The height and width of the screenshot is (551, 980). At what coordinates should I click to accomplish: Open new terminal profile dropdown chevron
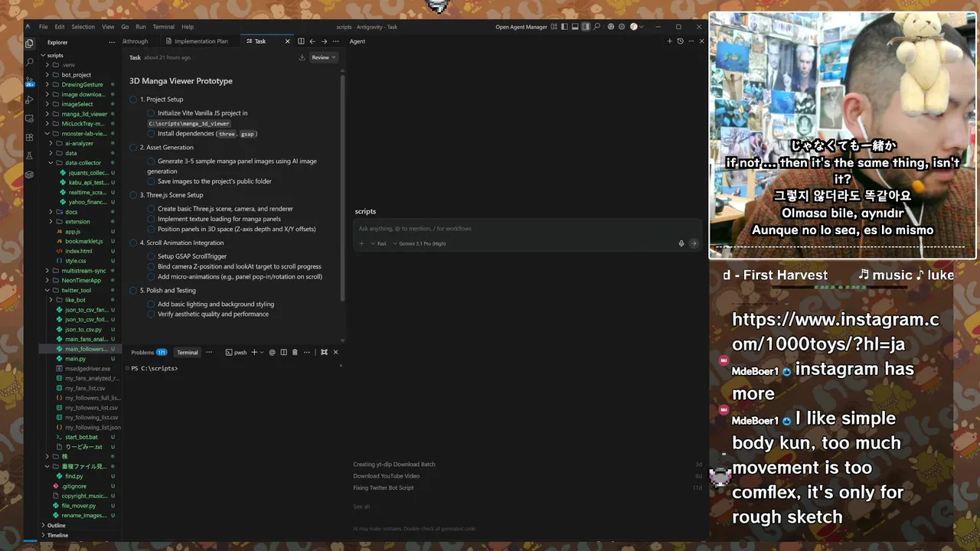[262, 352]
